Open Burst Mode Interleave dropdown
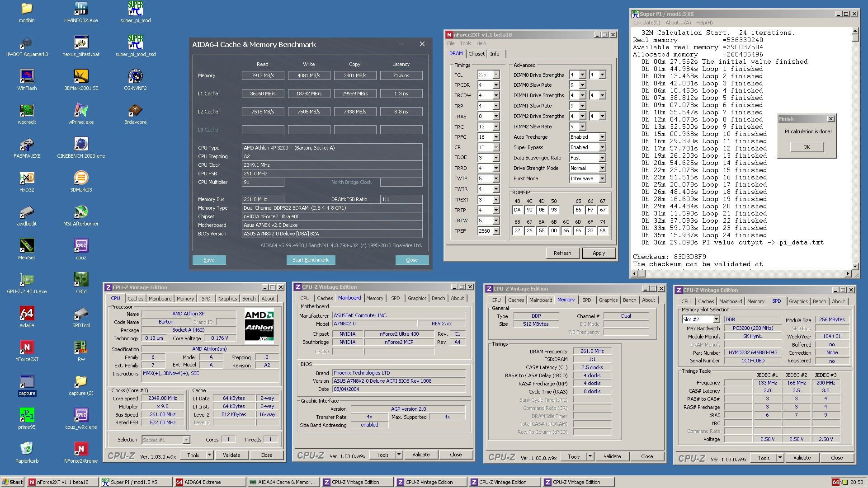The width and height of the screenshot is (868, 488). tap(602, 178)
